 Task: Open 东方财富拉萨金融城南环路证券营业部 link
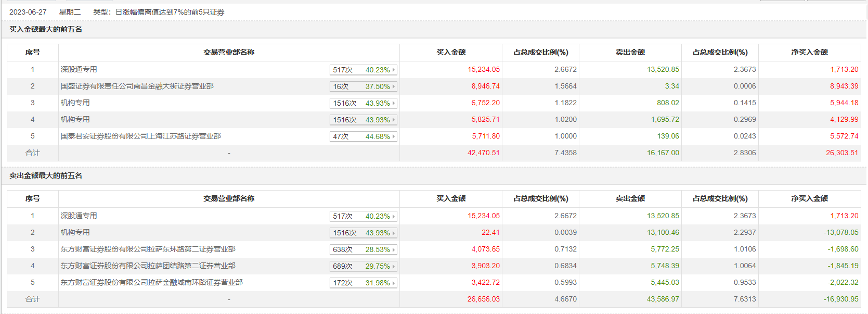pos(151,282)
